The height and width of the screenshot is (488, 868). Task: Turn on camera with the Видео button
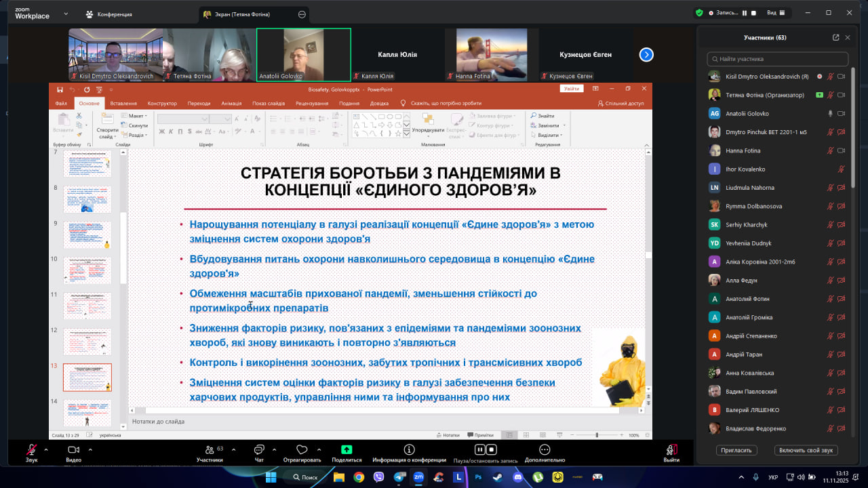pos(73,450)
